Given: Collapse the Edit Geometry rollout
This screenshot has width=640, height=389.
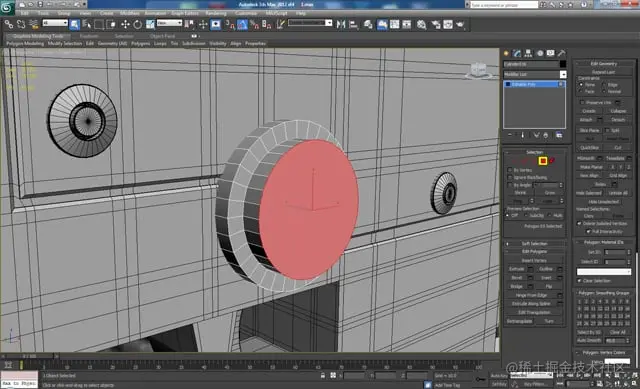Looking at the screenshot, I should (x=604, y=63).
